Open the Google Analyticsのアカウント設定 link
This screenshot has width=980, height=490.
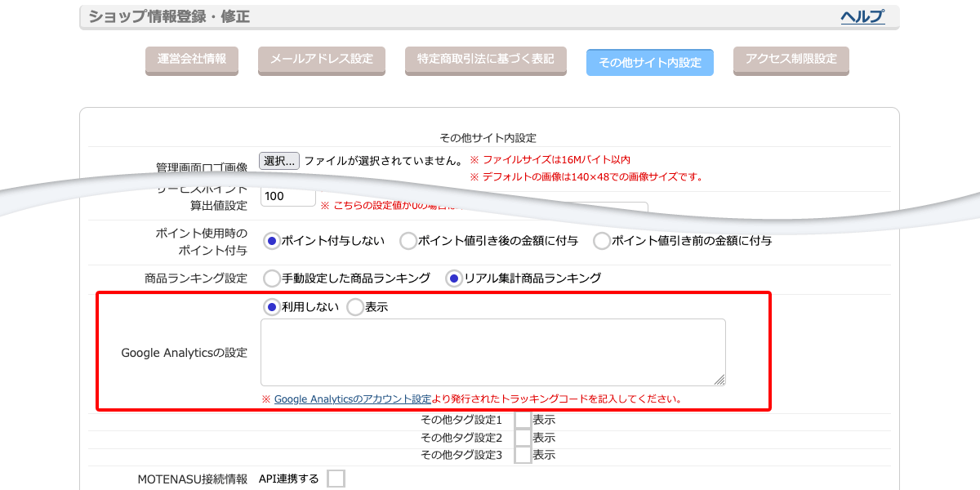[353, 399]
